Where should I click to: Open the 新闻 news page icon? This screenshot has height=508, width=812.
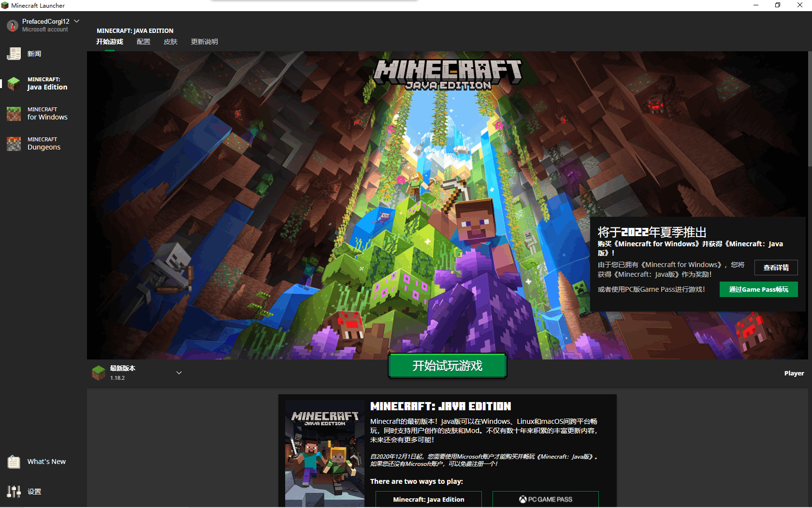pyautogui.click(x=14, y=54)
